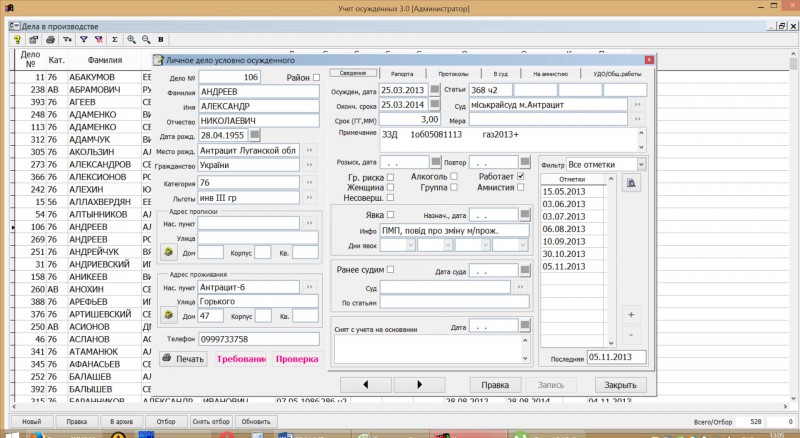Click the sum (Σ) toolbar icon
The width and height of the screenshot is (800, 438).
click(x=114, y=39)
